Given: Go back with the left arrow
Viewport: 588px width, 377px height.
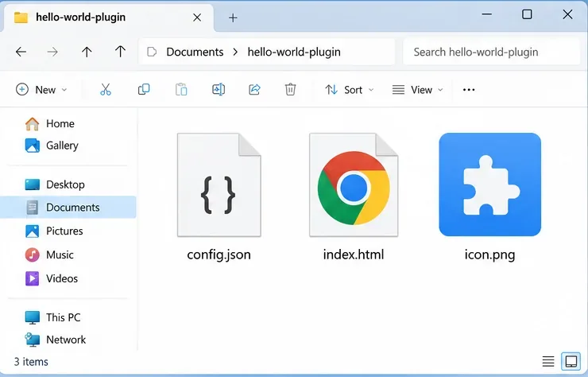Looking at the screenshot, I should (x=21, y=52).
